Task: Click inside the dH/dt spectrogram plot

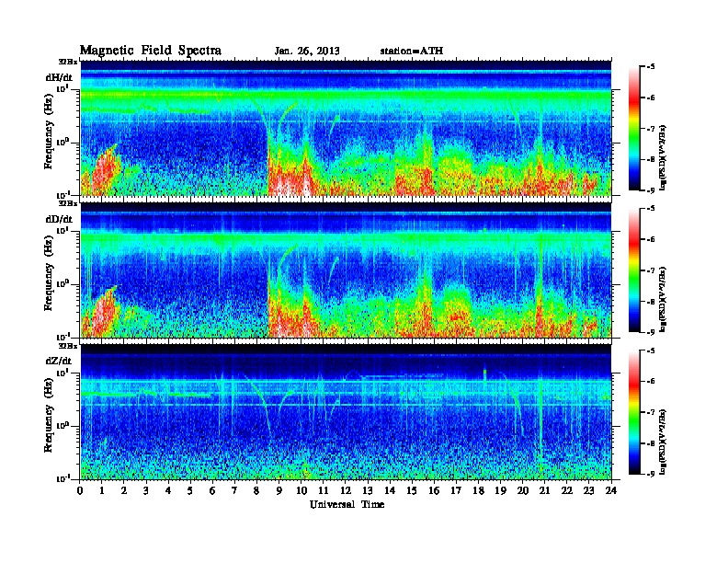Action: tap(346, 128)
